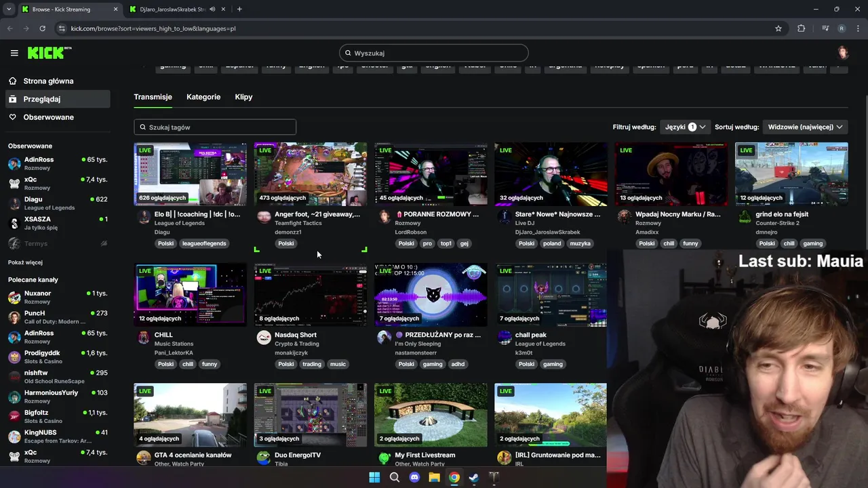This screenshot has width=868, height=488.
Task: Click the gej tag under LordRobson stream
Action: 464,243
